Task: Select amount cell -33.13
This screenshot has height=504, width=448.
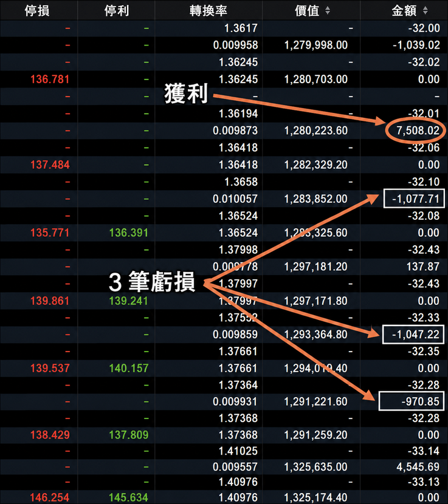Action: (x=424, y=482)
